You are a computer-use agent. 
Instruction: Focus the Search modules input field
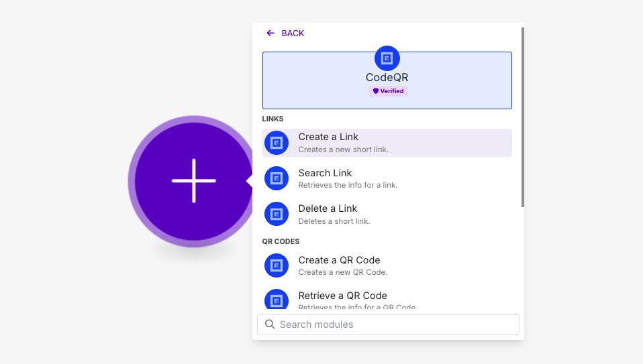pos(388,324)
